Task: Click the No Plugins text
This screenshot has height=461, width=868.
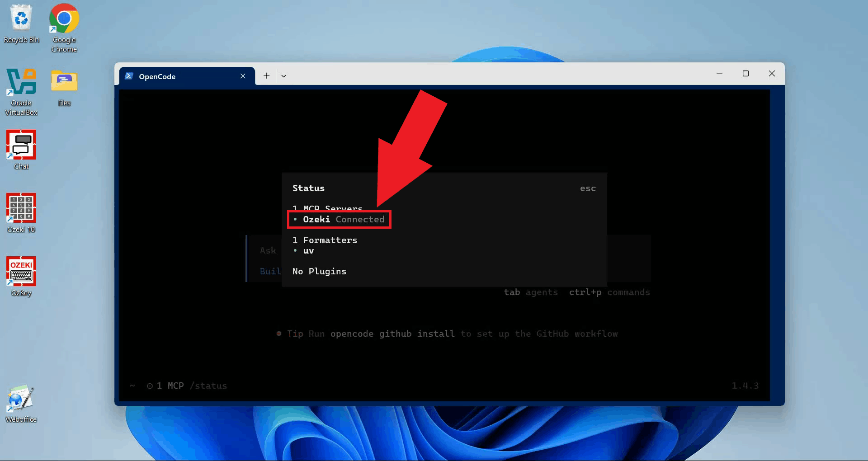Action: (x=320, y=272)
